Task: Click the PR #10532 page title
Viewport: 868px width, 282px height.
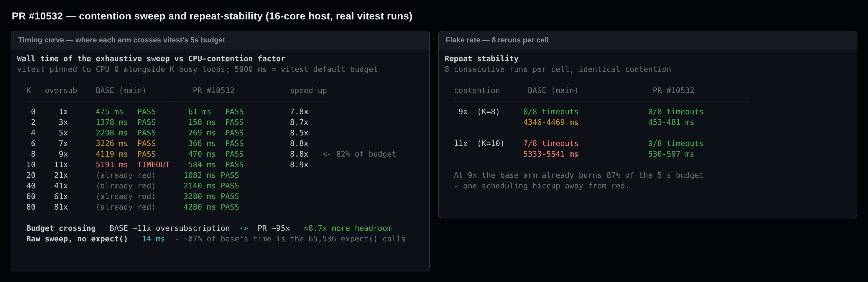Action: point(212,16)
